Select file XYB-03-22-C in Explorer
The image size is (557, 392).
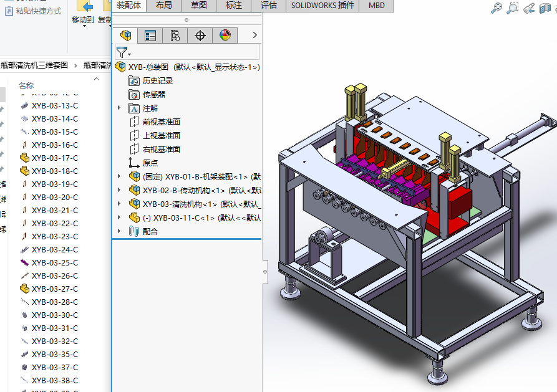pos(49,223)
